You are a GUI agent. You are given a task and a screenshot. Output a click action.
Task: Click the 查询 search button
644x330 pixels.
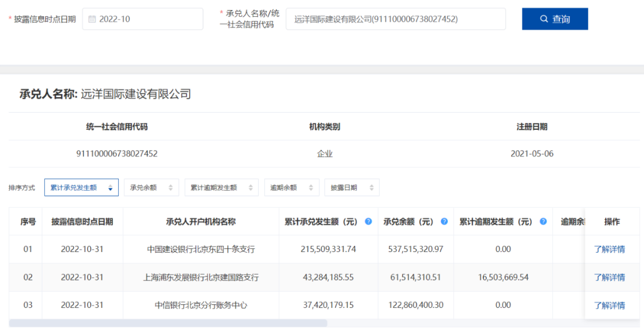point(555,19)
